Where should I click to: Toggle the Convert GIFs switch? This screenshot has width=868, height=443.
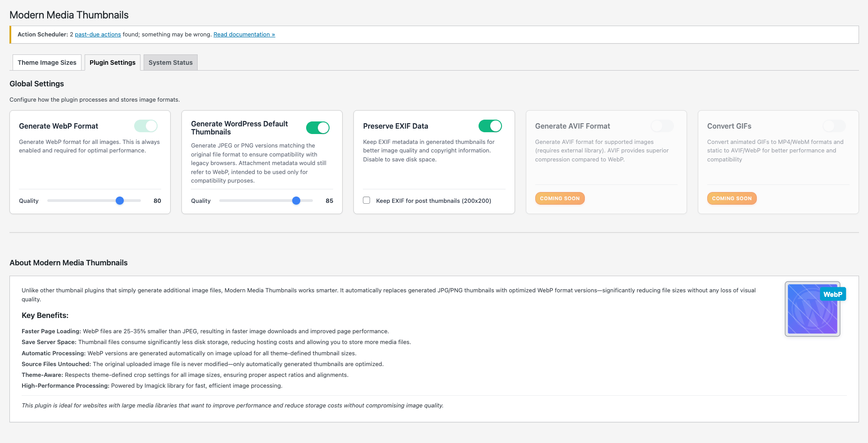834,126
